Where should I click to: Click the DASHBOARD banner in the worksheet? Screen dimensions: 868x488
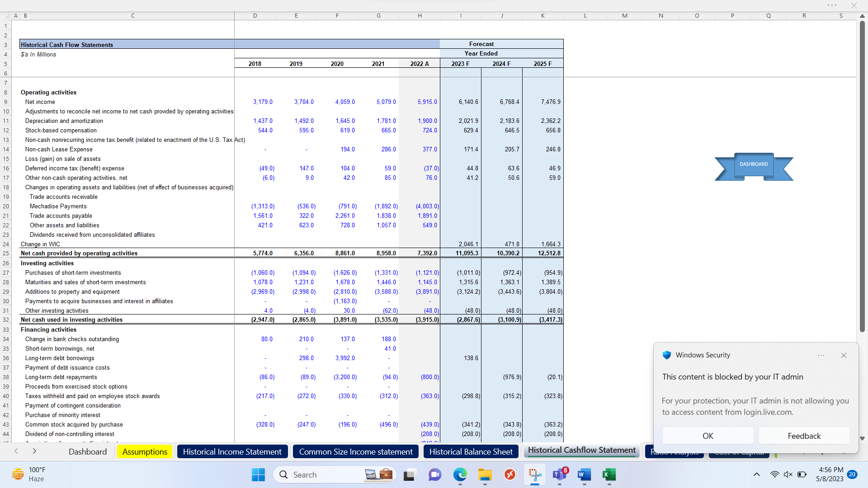coord(753,164)
